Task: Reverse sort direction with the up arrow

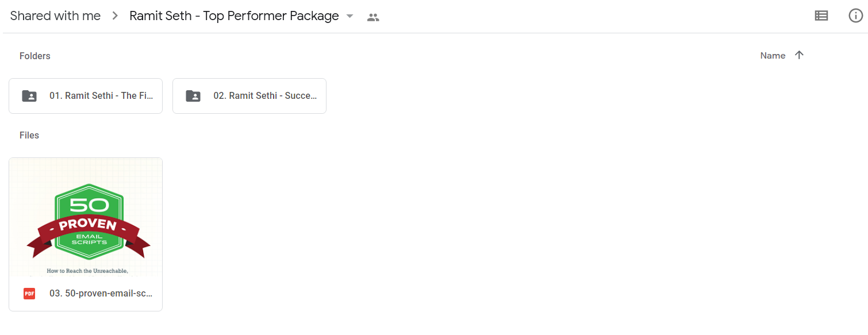Action: coord(799,55)
